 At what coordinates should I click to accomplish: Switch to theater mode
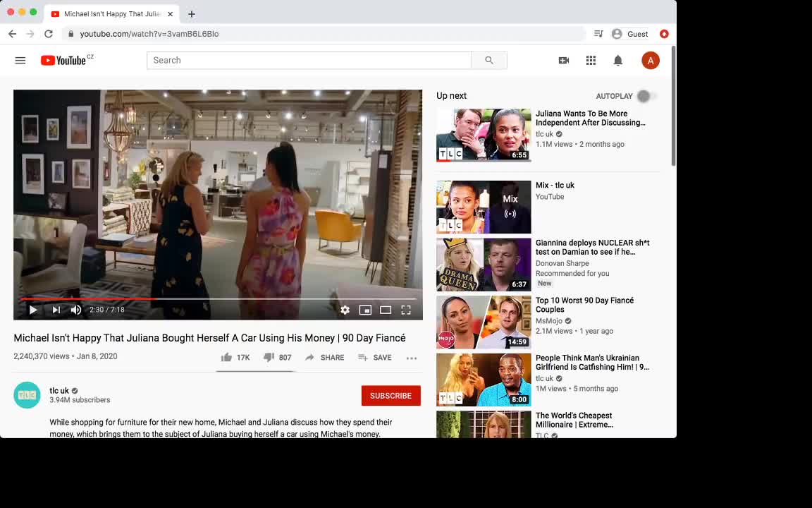coord(386,310)
